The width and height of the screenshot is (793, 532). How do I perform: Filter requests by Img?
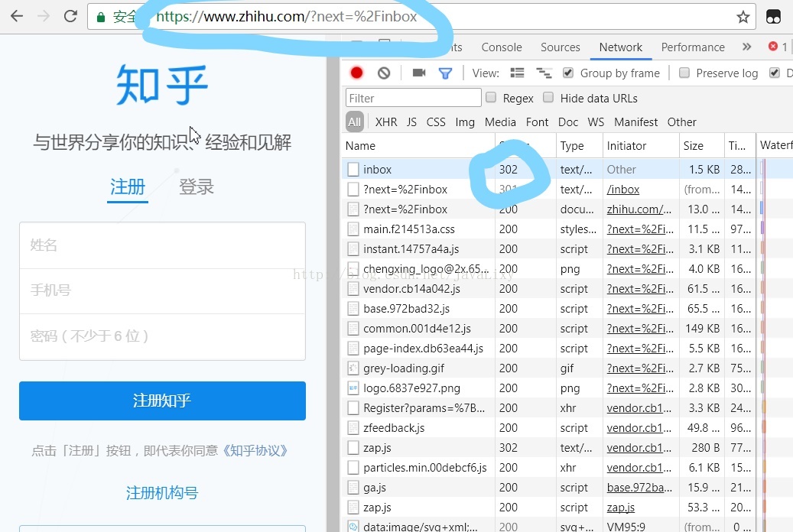(x=465, y=122)
